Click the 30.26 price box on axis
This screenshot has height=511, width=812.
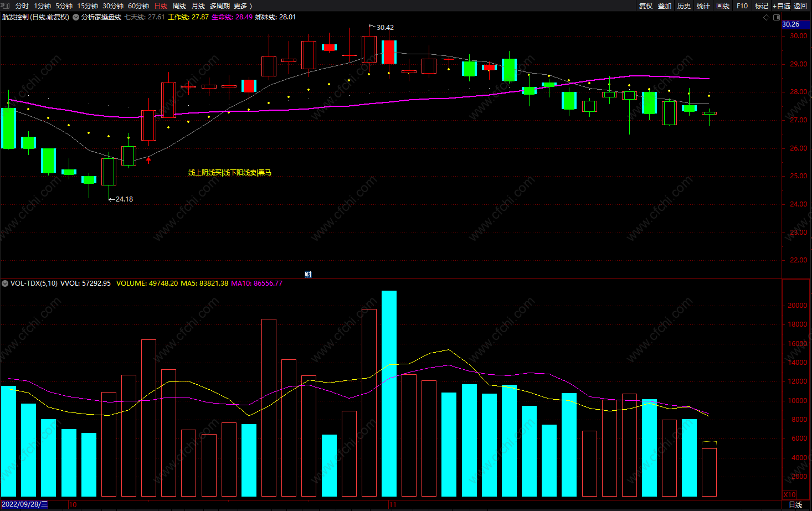[x=795, y=24]
